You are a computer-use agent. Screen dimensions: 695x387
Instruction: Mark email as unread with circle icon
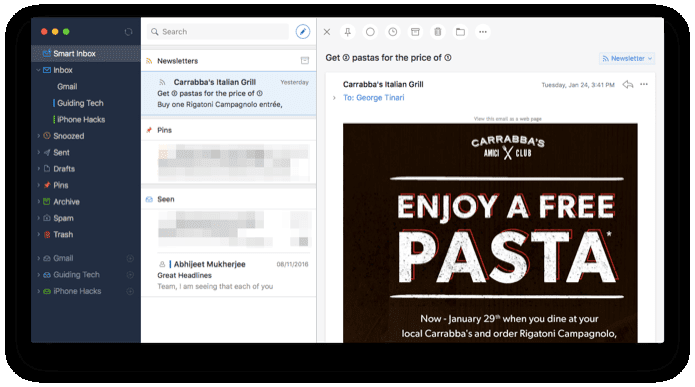point(370,32)
